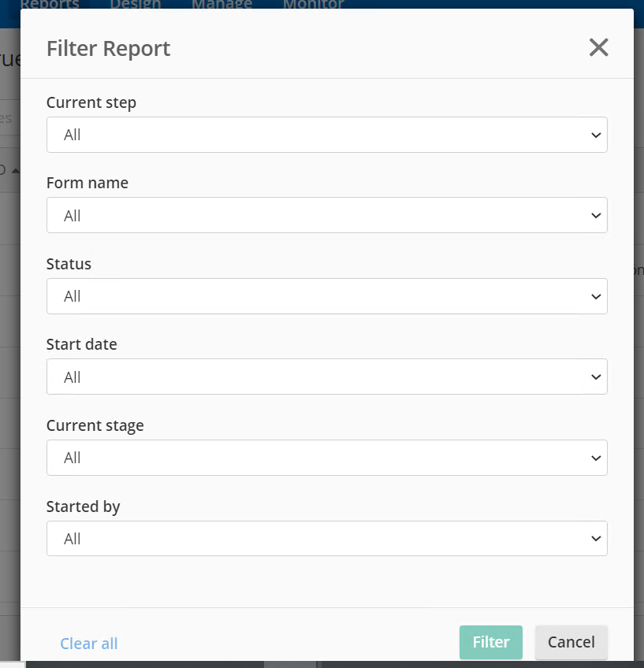The width and height of the screenshot is (644, 668).
Task: Expand the Start date dropdown
Action: (326, 377)
